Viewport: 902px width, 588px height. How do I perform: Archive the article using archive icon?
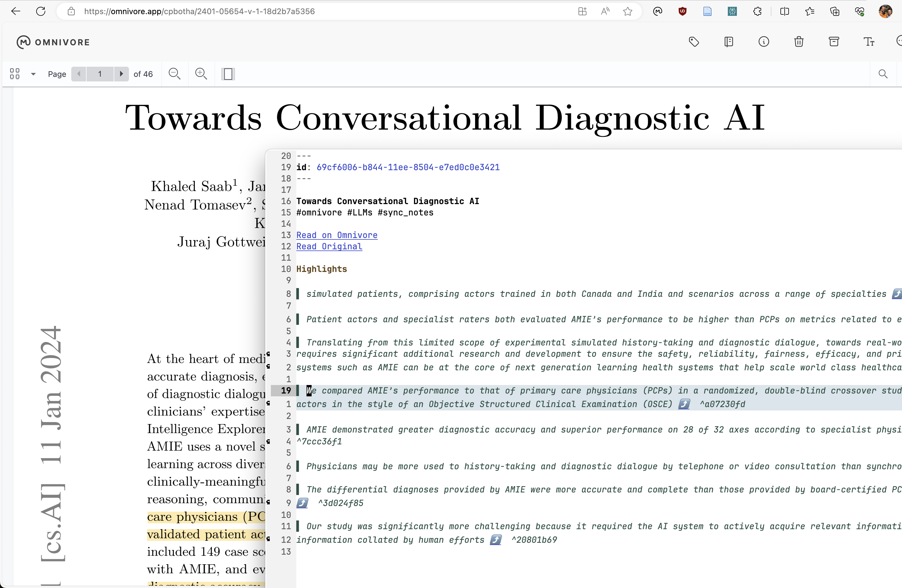pos(834,42)
